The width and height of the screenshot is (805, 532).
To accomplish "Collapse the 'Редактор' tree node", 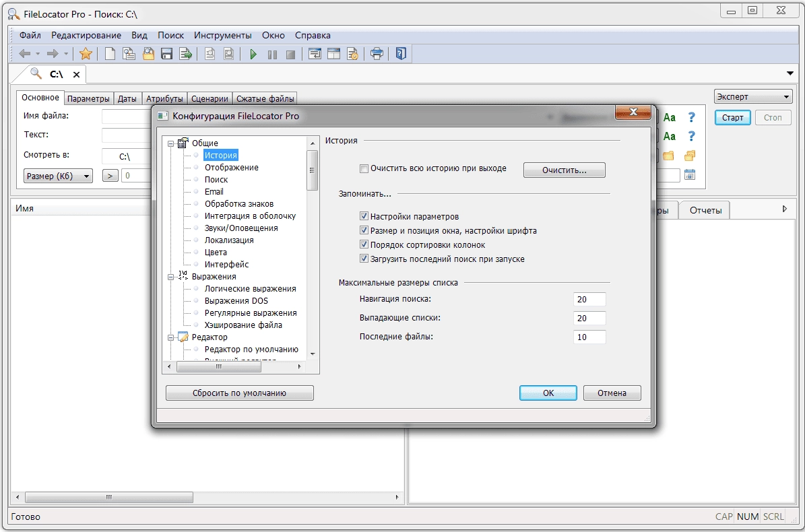I will 170,337.
